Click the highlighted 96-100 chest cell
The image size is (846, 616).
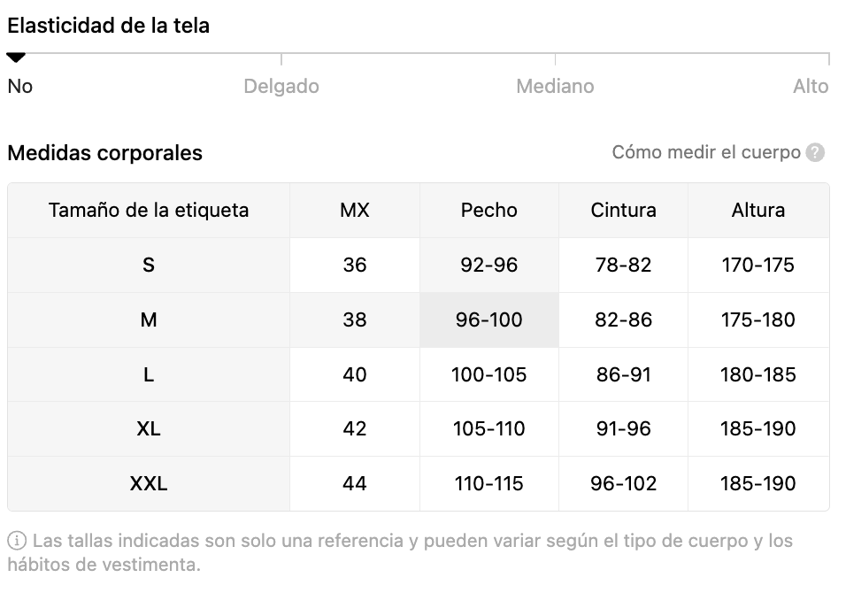click(488, 320)
